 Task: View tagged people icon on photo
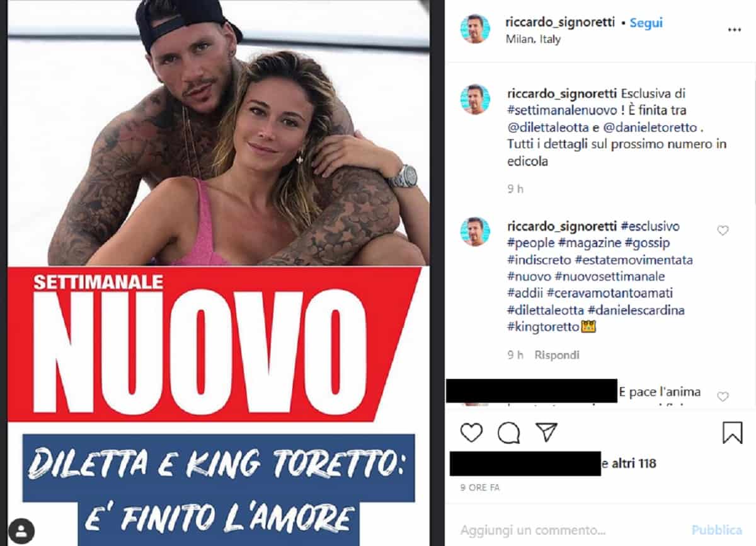[23, 528]
